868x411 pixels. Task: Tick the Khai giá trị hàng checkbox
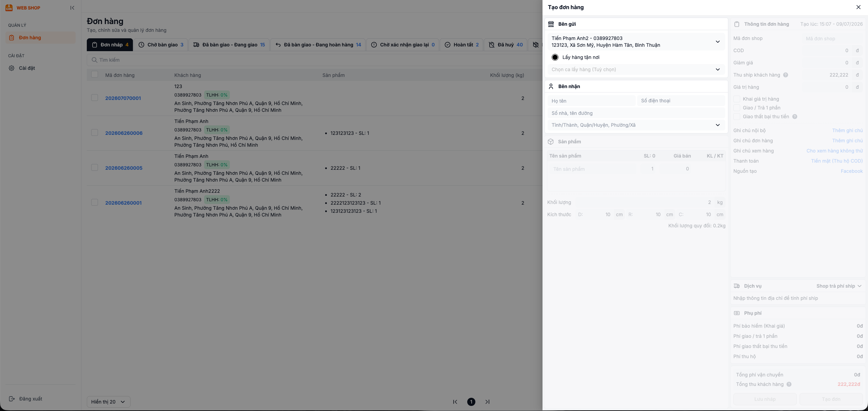click(737, 99)
